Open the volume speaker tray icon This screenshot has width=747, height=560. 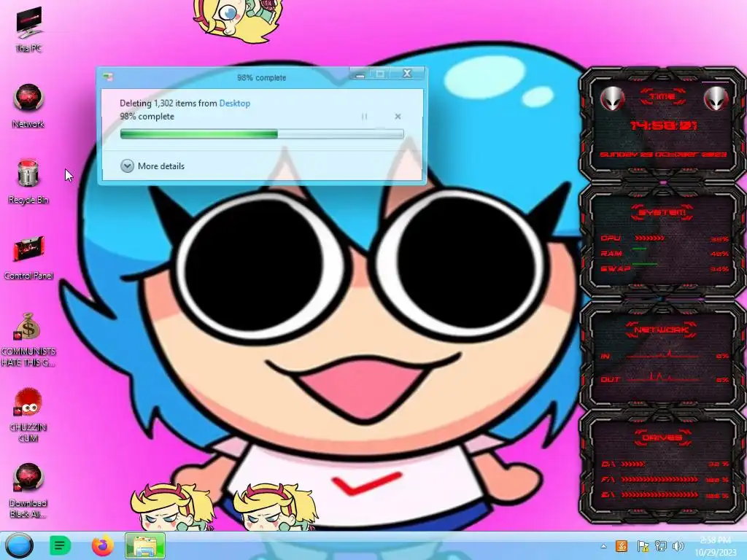(x=678, y=546)
